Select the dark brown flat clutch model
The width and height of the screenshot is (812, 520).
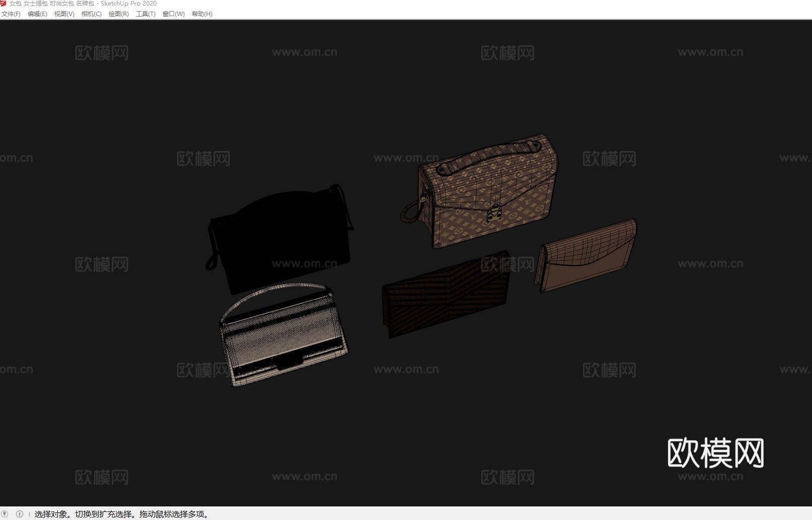tap(446, 294)
